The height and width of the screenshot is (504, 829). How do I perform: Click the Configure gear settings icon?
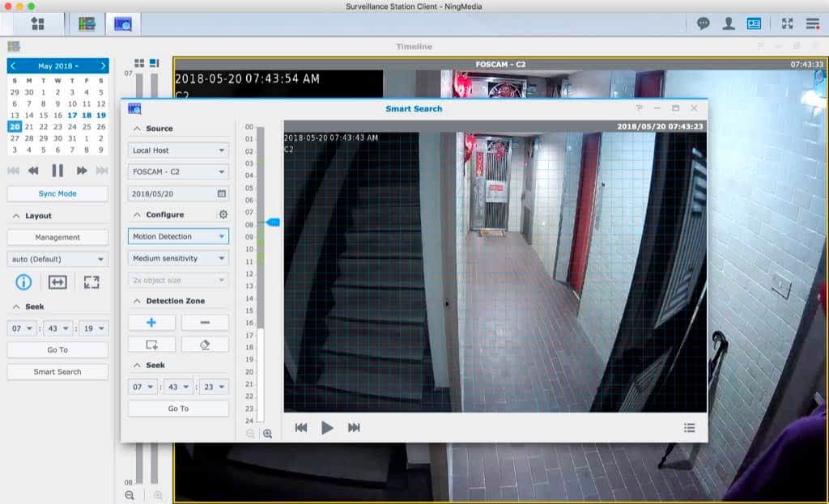click(223, 215)
